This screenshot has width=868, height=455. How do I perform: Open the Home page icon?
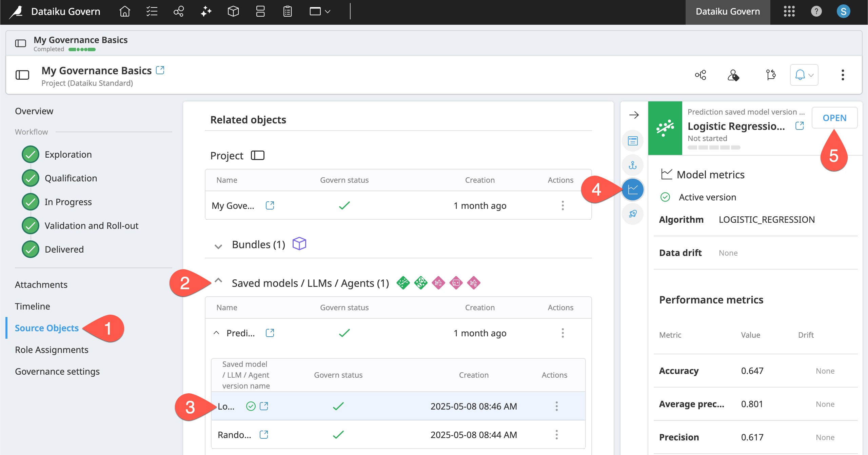pos(125,12)
